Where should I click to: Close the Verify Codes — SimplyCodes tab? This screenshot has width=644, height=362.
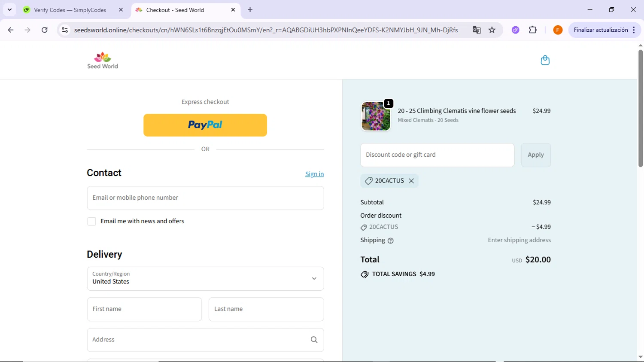tap(121, 10)
